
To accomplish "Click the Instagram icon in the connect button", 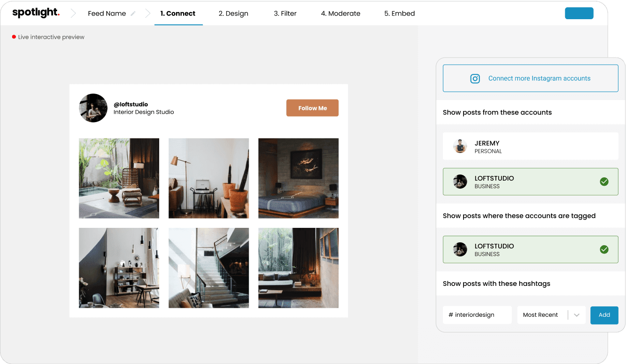I will (x=475, y=78).
